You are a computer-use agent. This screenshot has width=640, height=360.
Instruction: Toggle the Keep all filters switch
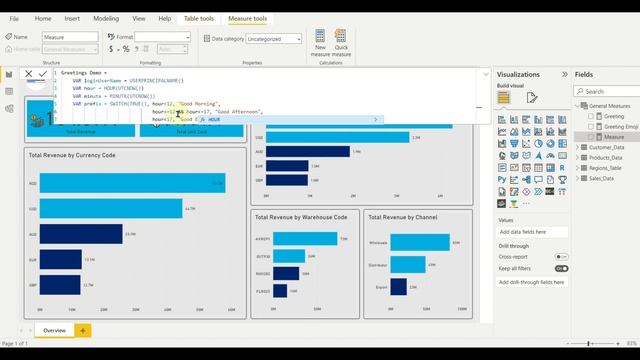tap(562, 269)
